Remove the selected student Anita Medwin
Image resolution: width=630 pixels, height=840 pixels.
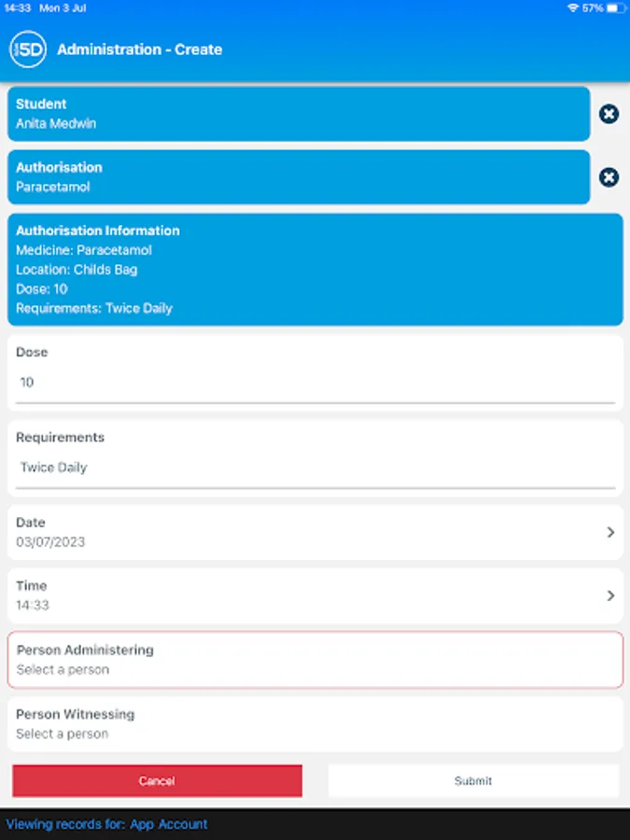tap(609, 114)
